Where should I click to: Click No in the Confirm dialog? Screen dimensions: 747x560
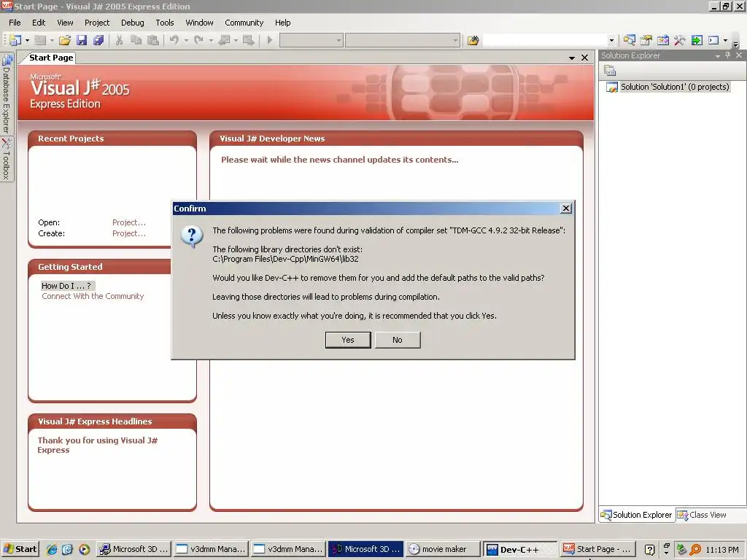point(398,340)
